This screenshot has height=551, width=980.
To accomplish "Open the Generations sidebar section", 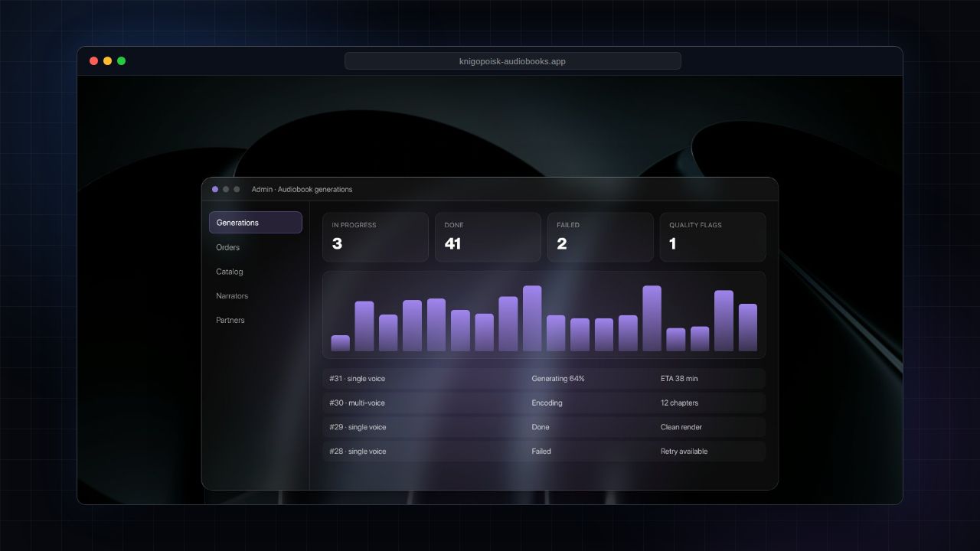I will click(x=255, y=223).
